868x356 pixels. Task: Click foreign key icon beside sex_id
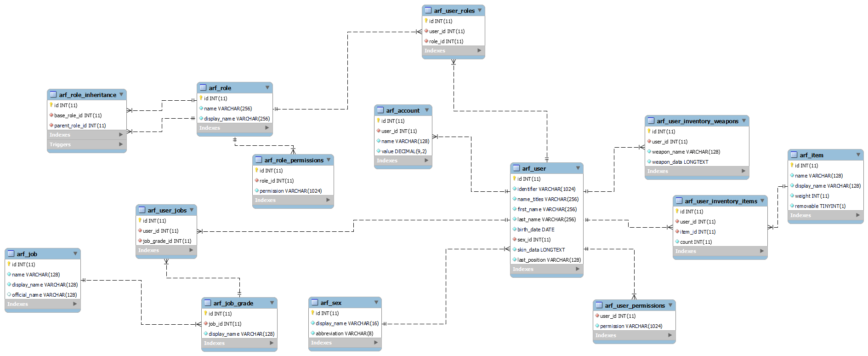point(515,239)
